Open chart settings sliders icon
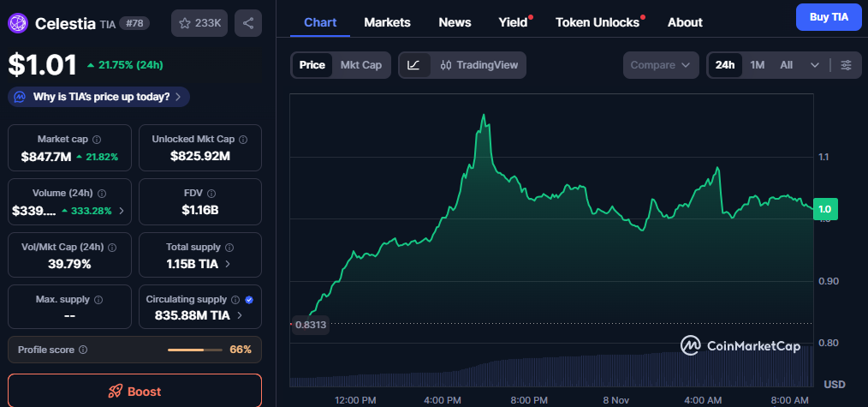The width and height of the screenshot is (868, 407). click(x=847, y=65)
